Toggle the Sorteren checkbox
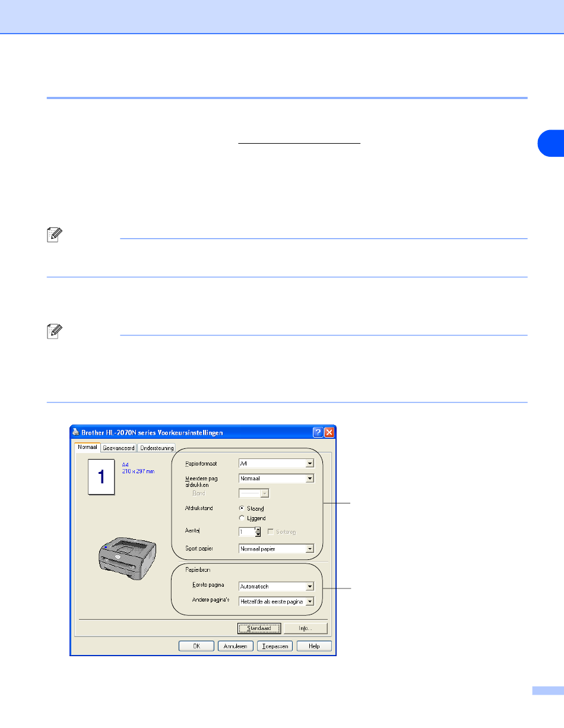The image size is (564, 728). (x=271, y=532)
